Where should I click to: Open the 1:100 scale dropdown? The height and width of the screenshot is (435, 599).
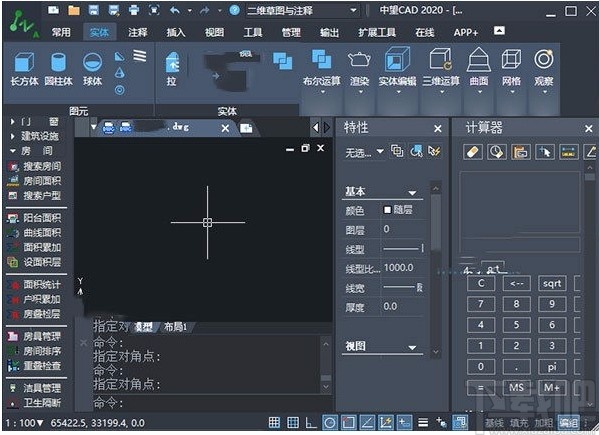click(24, 423)
